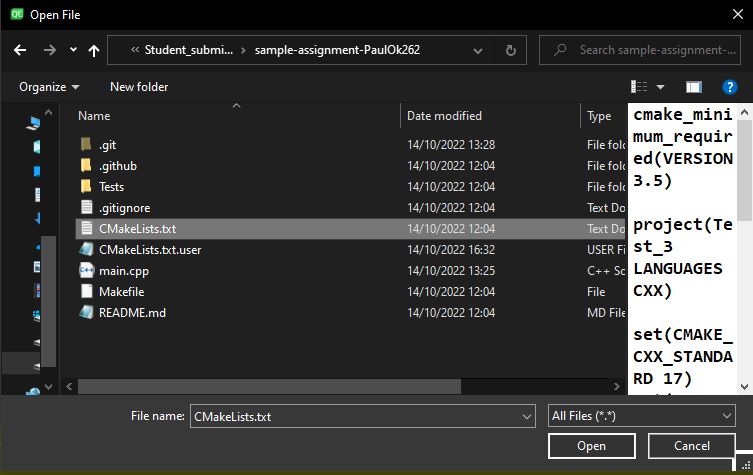The width and height of the screenshot is (753, 475).
Task: Go up one folder level
Action: tap(94, 50)
